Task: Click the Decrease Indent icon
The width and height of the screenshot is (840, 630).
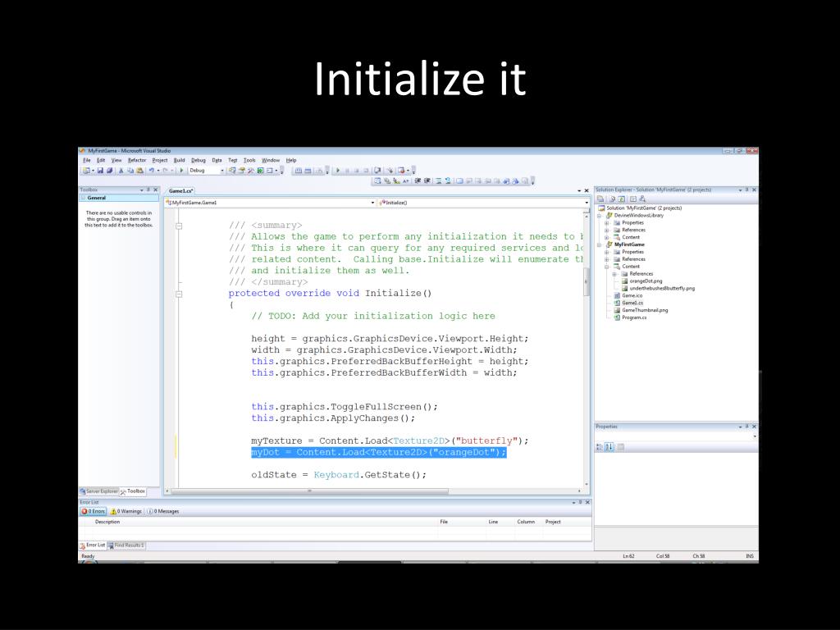Action: click(x=418, y=181)
